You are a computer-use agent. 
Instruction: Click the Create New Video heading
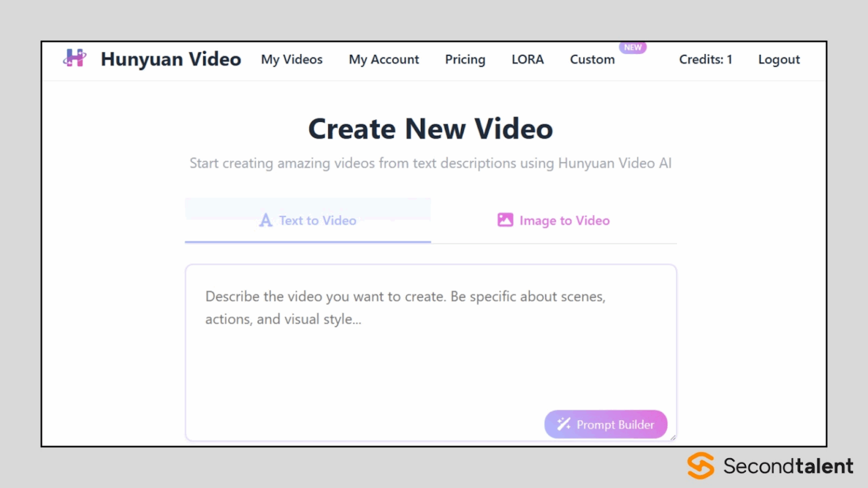coord(431,129)
